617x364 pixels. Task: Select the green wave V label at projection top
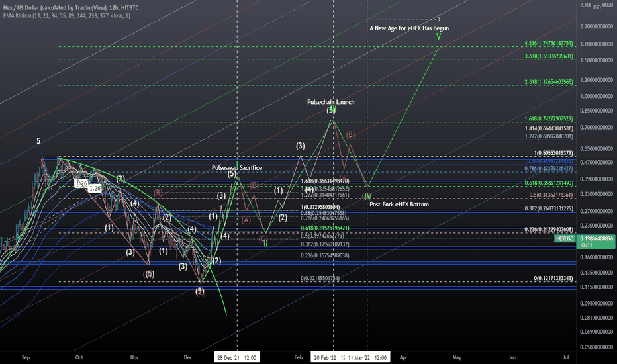tap(438, 36)
